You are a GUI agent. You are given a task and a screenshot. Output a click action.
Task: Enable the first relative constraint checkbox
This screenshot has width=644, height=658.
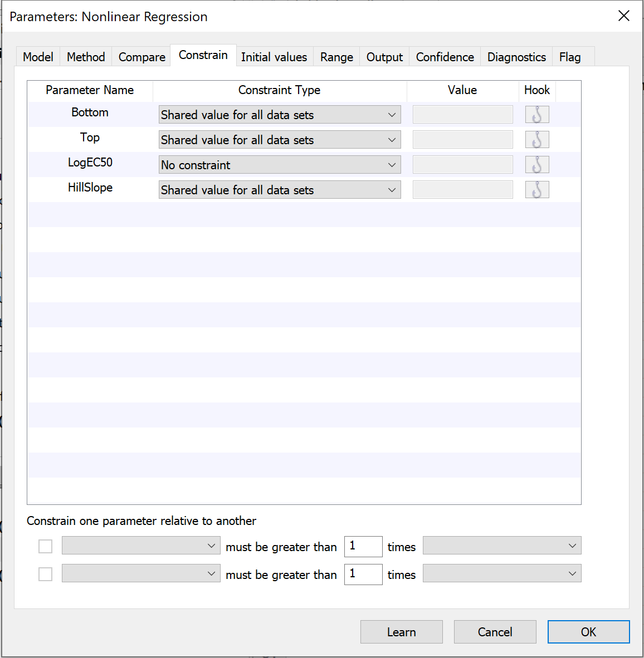(x=46, y=547)
